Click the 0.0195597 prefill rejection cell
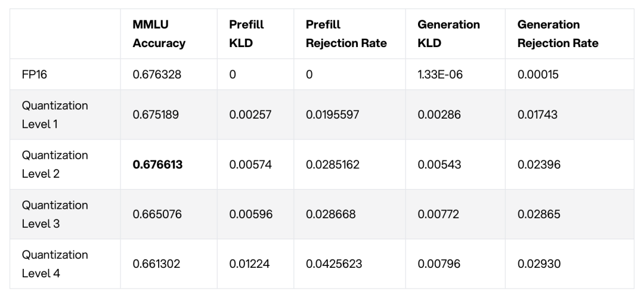The image size is (644, 297). coord(333,115)
